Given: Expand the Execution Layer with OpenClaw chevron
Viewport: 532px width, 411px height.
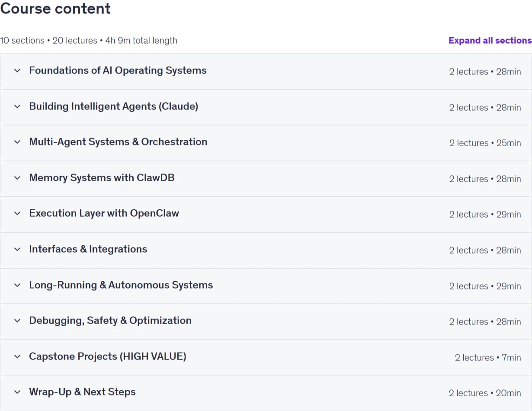Looking at the screenshot, I should click(x=17, y=213).
